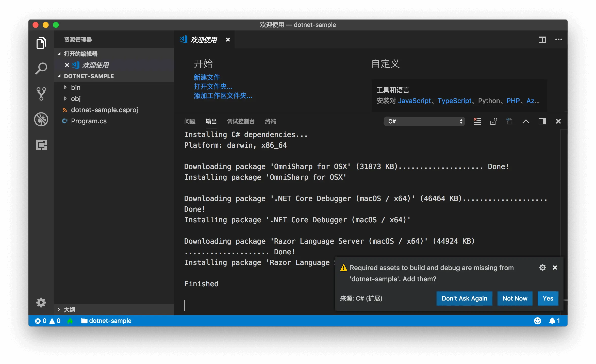Maximize the panel with chevron up

(526, 121)
